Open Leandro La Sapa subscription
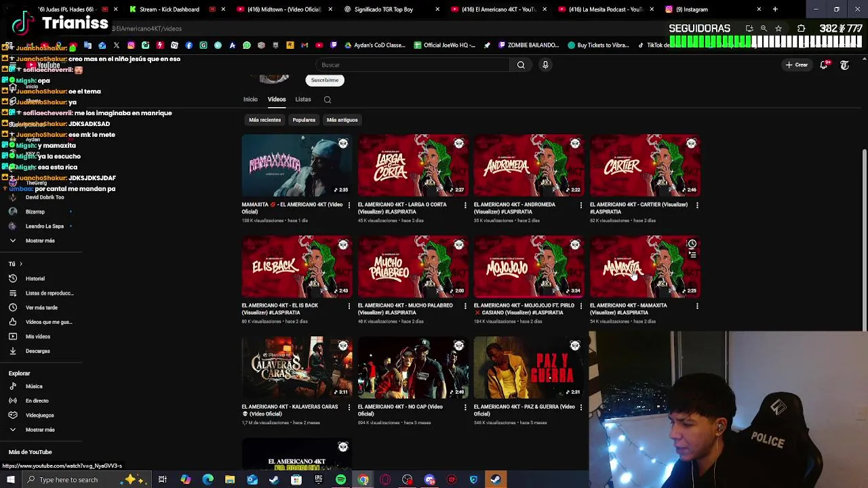This screenshot has height=488, width=868. pos(45,226)
